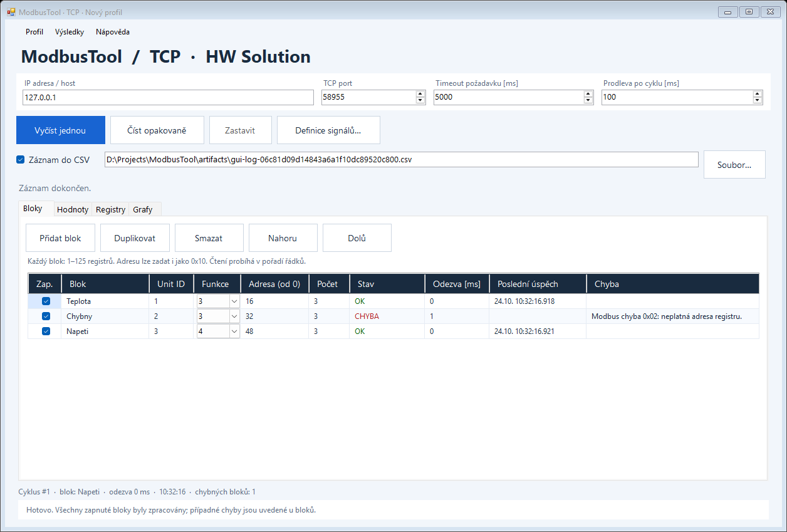Move block down with Dolů button
Viewport: 787px width, 532px height.
357,238
